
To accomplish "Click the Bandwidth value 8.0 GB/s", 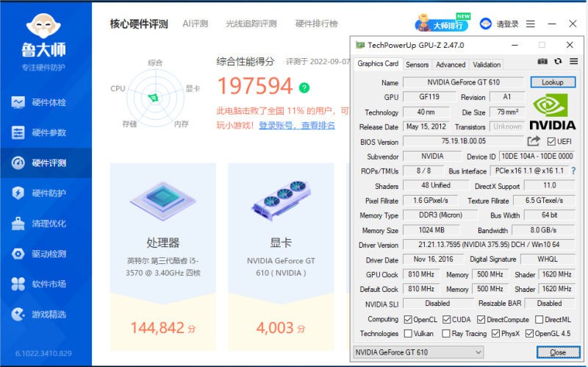I will [x=543, y=230].
